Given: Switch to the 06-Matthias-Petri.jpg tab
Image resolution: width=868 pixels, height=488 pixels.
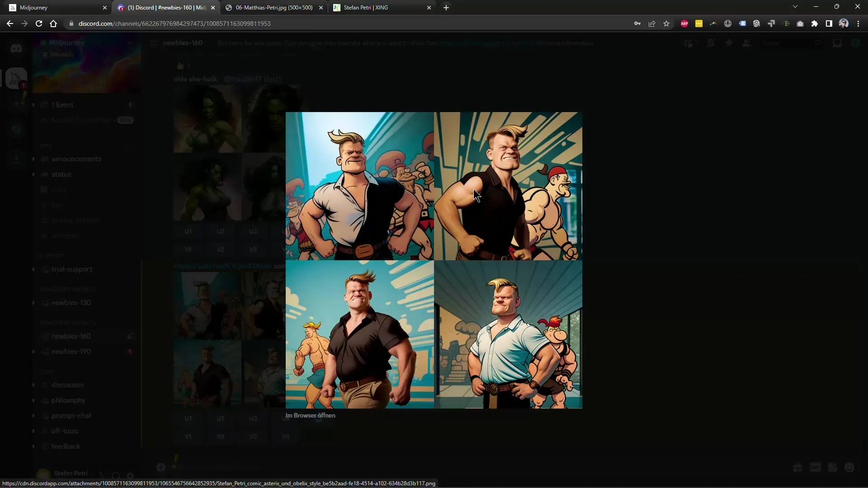Looking at the screenshot, I should 274,8.
